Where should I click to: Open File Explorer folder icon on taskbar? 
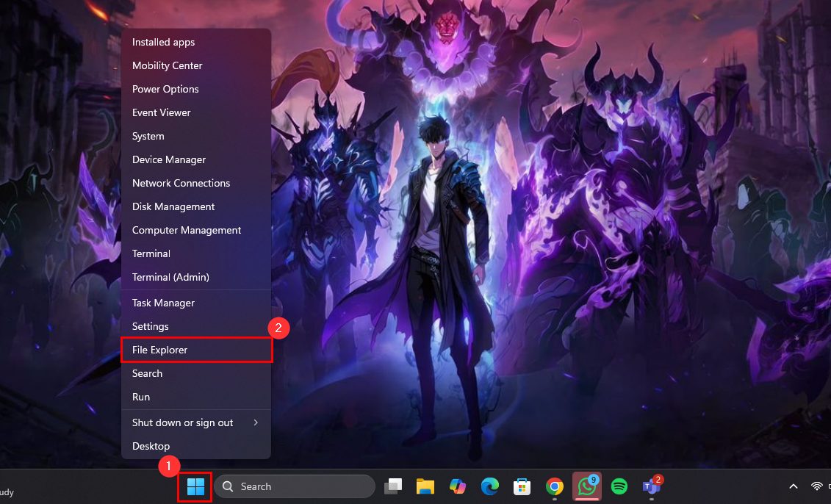click(x=425, y=486)
